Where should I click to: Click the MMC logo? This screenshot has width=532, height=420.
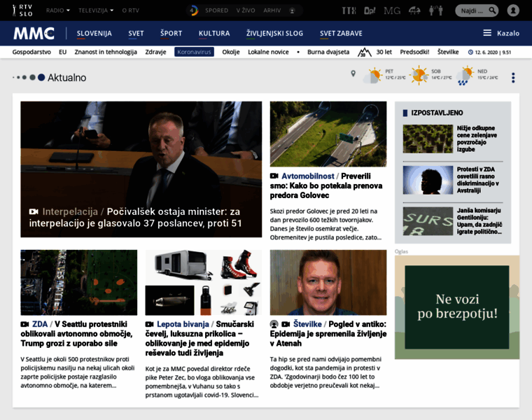click(34, 33)
